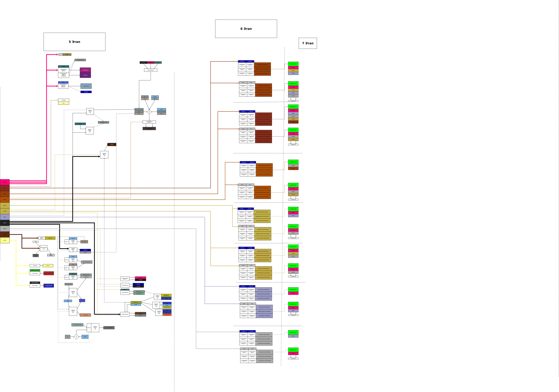
Task: Click the crimson Rutile Dust box
Action: click(x=151, y=63)
